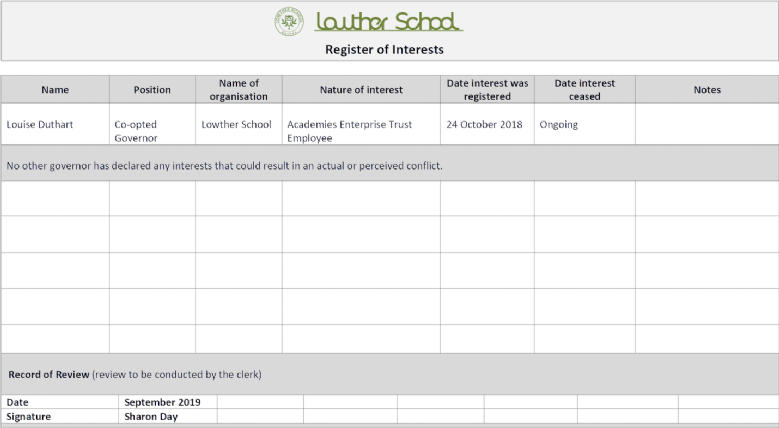Click the 'Signature' row label
This screenshot has height=428, width=779.
click(x=60, y=417)
